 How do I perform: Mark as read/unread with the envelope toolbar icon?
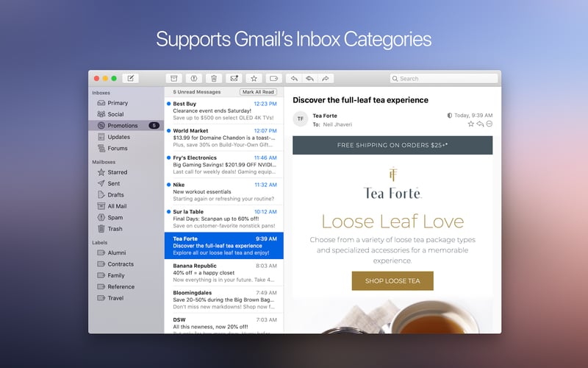(234, 79)
